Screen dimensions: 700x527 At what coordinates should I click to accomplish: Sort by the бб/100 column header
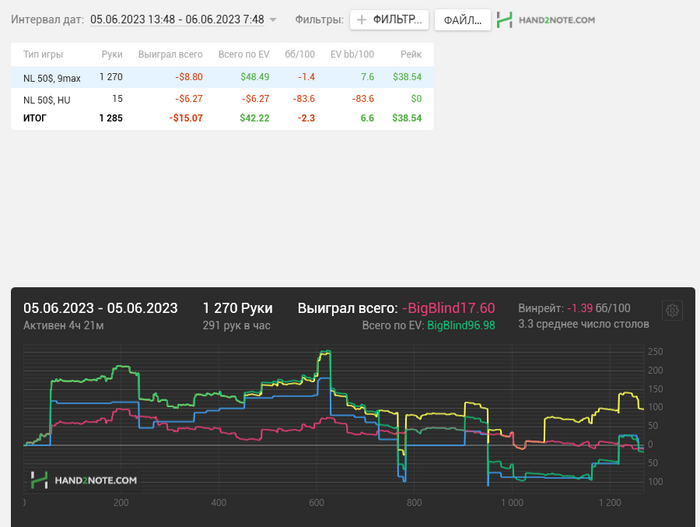coord(300,54)
